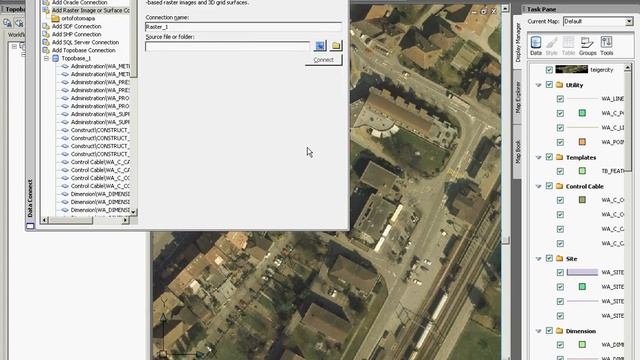Viewport: 640px width, 360px height.
Task: Click scroll-down arrow of connections list
Action: click(x=133, y=212)
